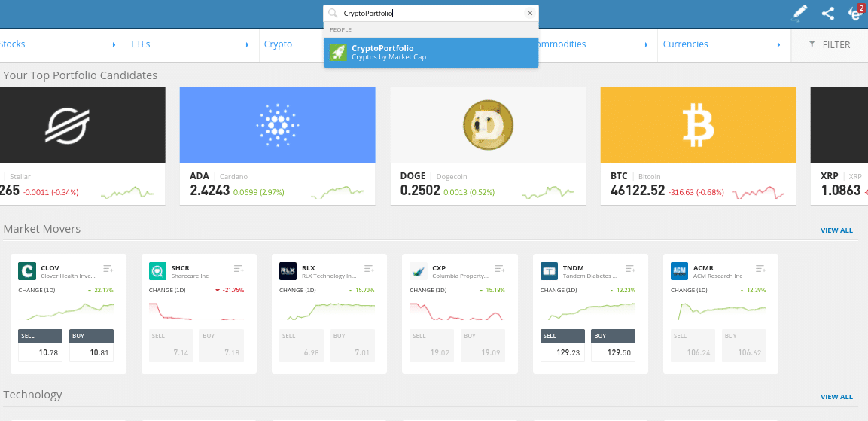Image resolution: width=868 pixels, height=421 pixels.
Task: Open the Commodities category tab
Action: 562,44
